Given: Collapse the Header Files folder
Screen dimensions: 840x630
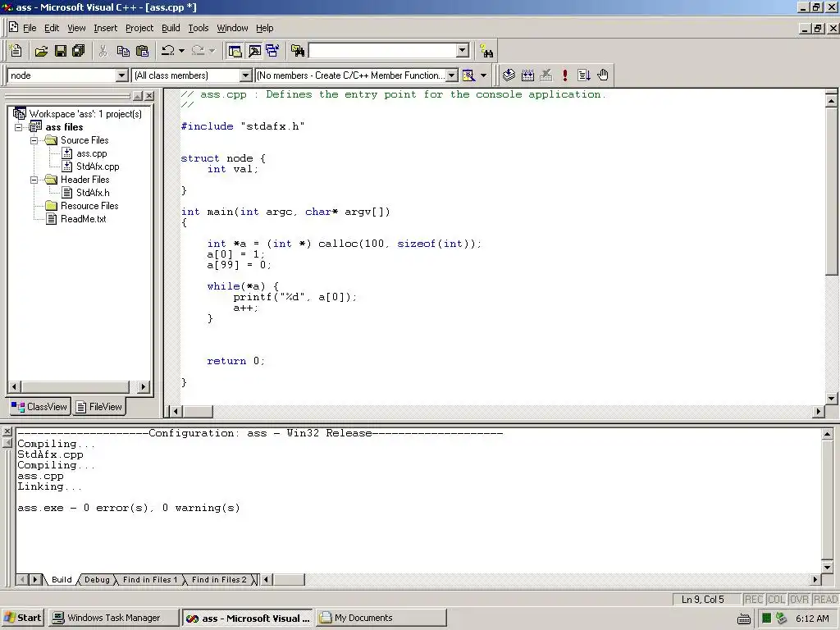Looking at the screenshot, I should click(34, 180).
